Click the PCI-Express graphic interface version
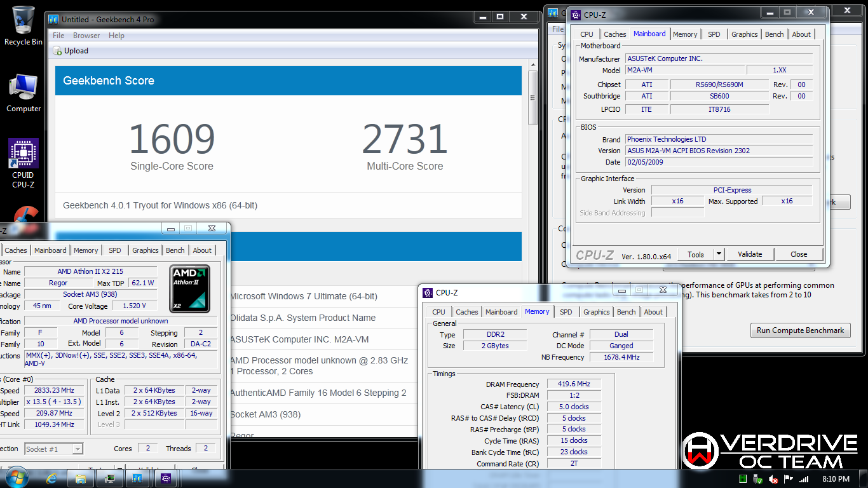The width and height of the screenshot is (868, 488). (732, 190)
